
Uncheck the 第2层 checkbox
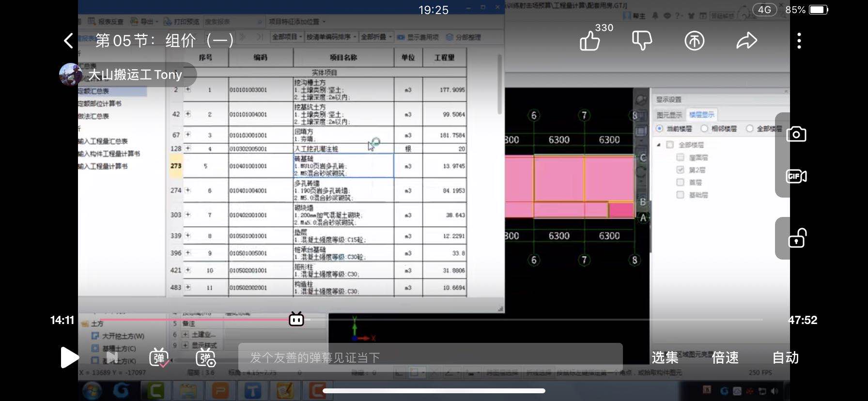coord(680,170)
